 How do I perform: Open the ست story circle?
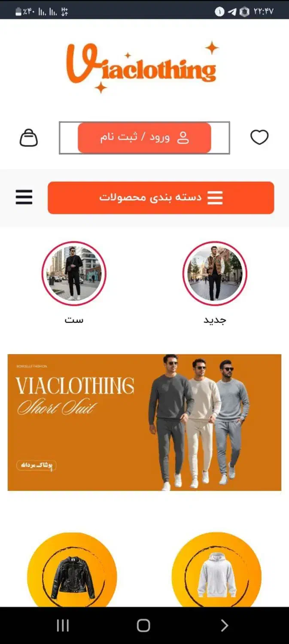[x=74, y=273]
